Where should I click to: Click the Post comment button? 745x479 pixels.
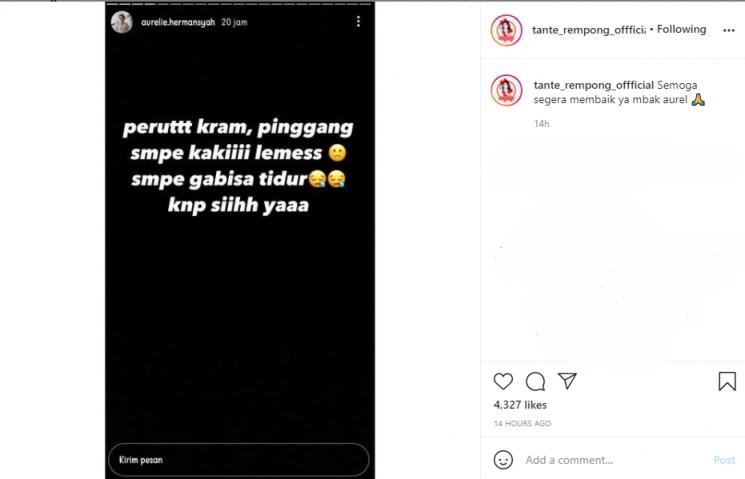(x=724, y=460)
